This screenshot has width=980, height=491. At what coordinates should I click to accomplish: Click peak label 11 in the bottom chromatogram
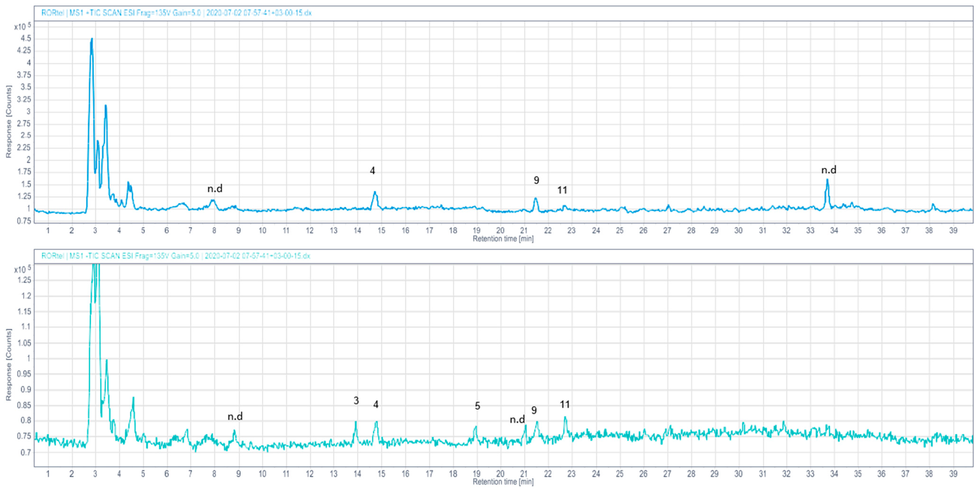click(x=565, y=404)
